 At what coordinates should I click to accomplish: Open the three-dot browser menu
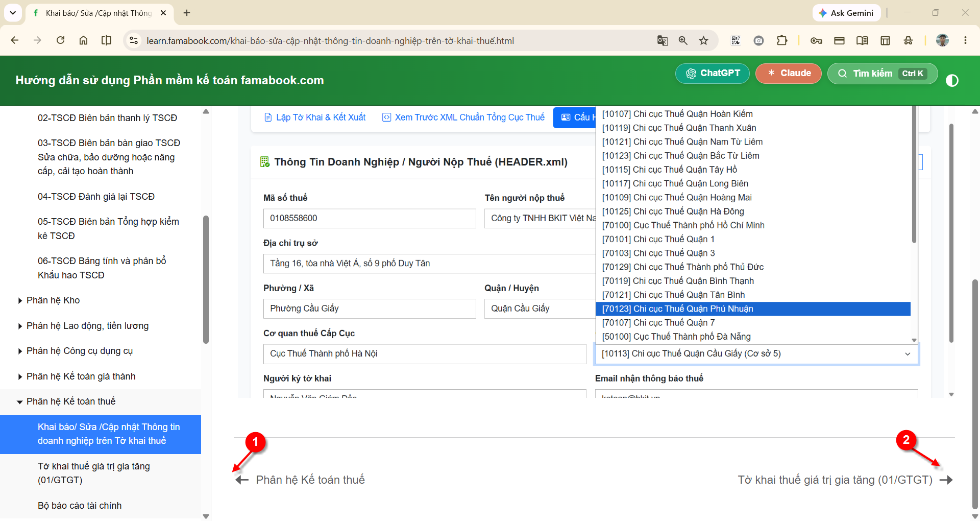(x=965, y=40)
